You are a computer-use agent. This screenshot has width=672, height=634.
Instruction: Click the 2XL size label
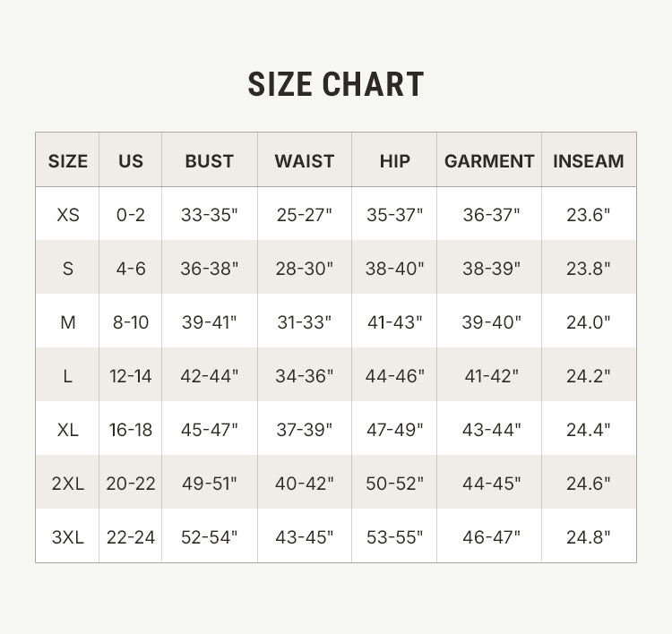click(68, 484)
